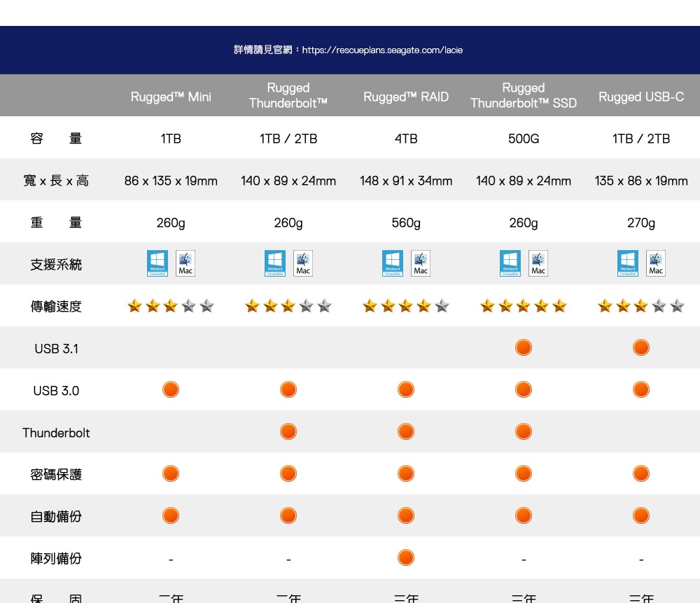
Task: Select the Windows icon in the 260g Rugged Thunderbolt column
Action: click(x=275, y=263)
